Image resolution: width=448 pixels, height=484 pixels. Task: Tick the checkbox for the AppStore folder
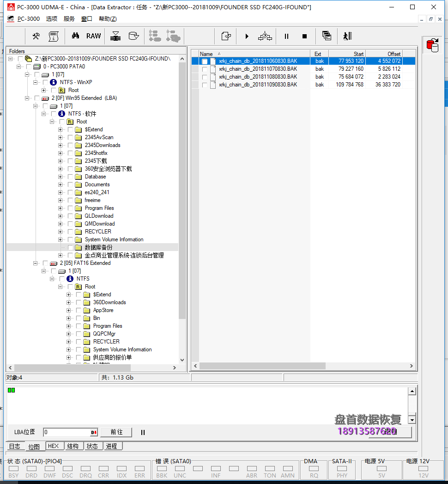point(79,310)
